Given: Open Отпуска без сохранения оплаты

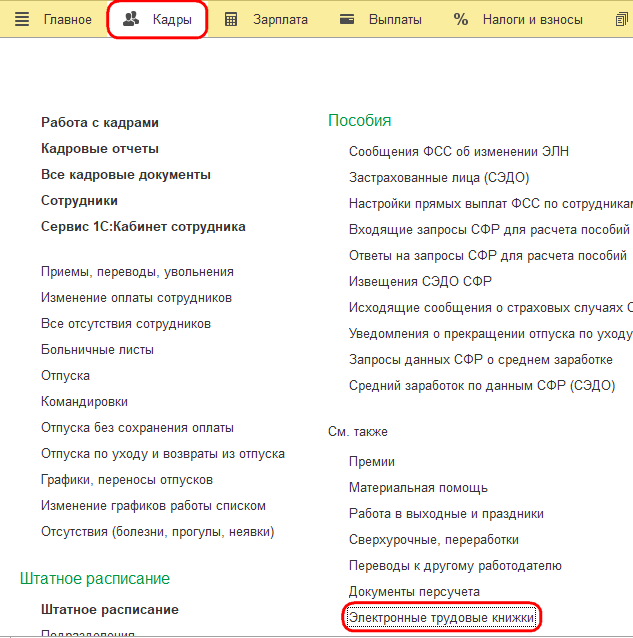Looking at the screenshot, I should (x=137, y=428).
